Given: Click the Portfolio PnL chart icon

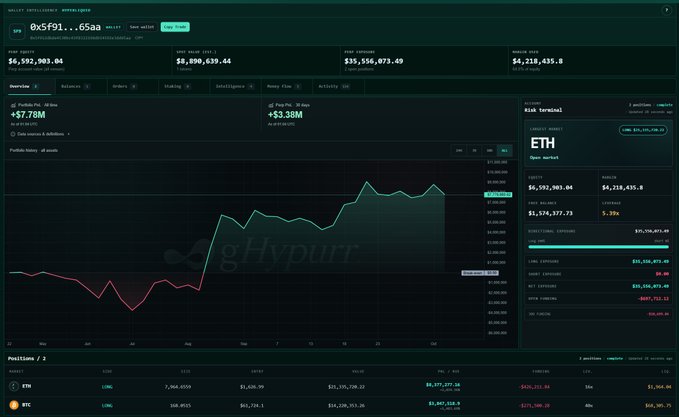Looking at the screenshot, I should 13,105.
